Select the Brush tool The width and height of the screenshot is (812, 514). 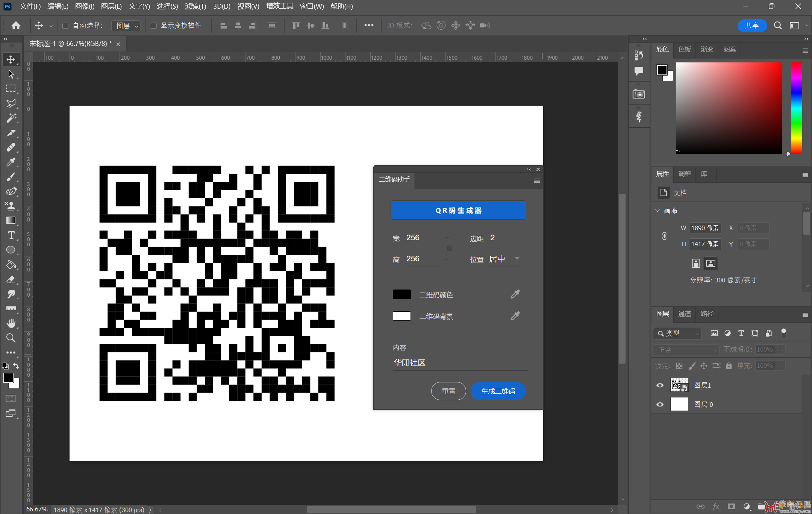click(11, 177)
